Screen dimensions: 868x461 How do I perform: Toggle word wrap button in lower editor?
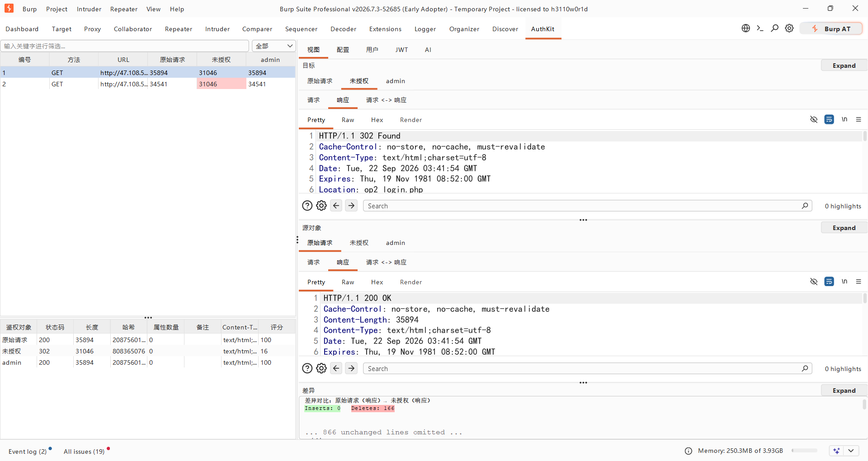click(x=829, y=282)
